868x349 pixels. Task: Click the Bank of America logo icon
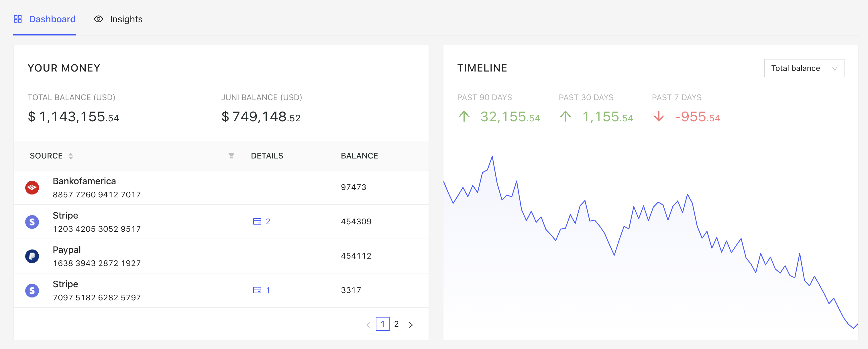point(32,187)
